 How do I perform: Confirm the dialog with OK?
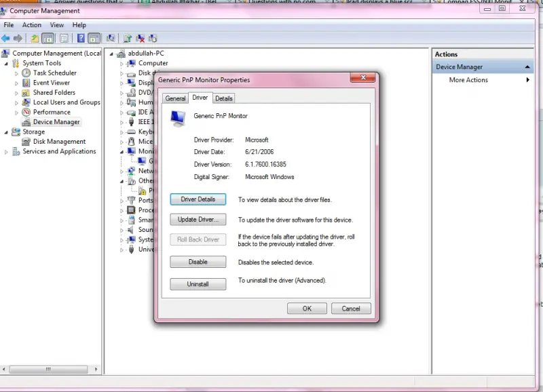tap(307, 309)
